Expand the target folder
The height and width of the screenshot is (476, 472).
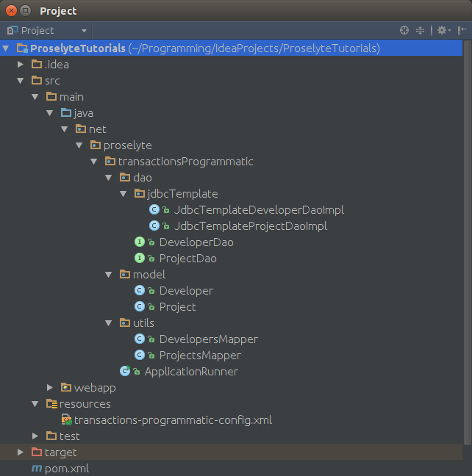pos(21,452)
